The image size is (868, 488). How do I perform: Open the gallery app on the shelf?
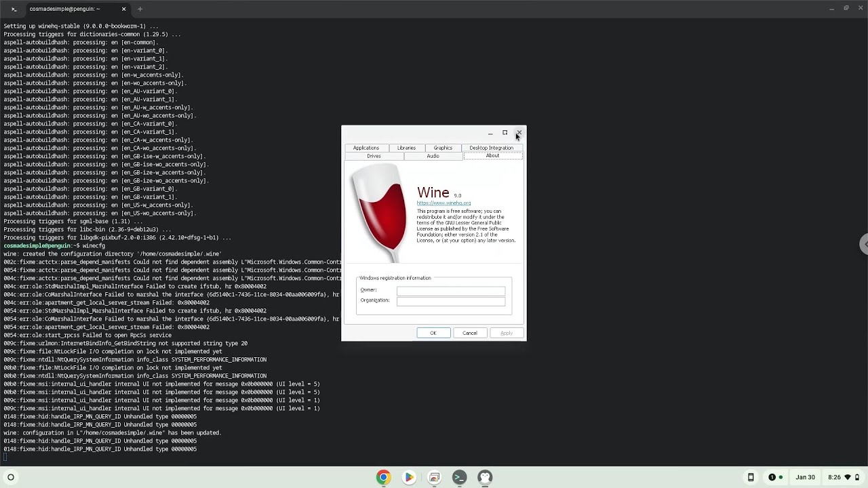coord(434,477)
